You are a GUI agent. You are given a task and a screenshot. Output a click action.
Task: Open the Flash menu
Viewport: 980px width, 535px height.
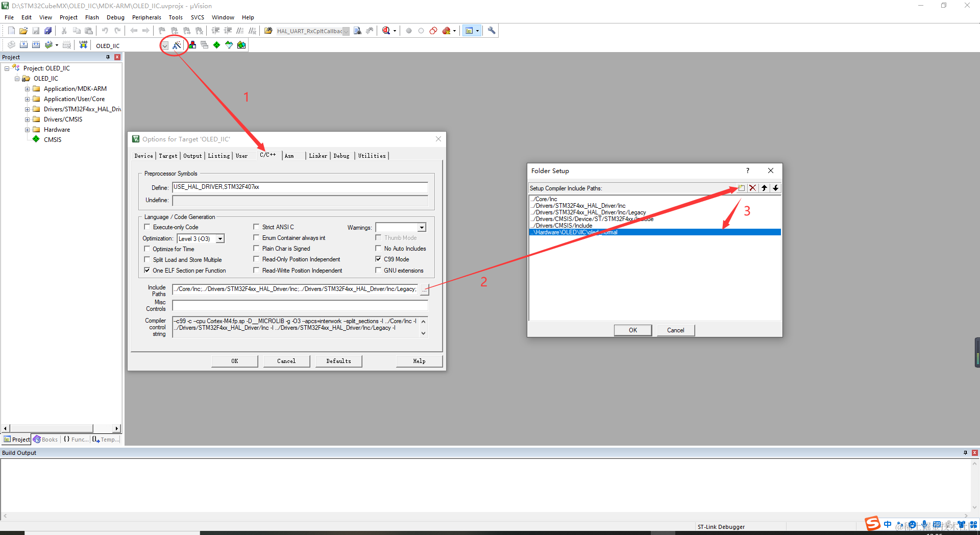92,17
